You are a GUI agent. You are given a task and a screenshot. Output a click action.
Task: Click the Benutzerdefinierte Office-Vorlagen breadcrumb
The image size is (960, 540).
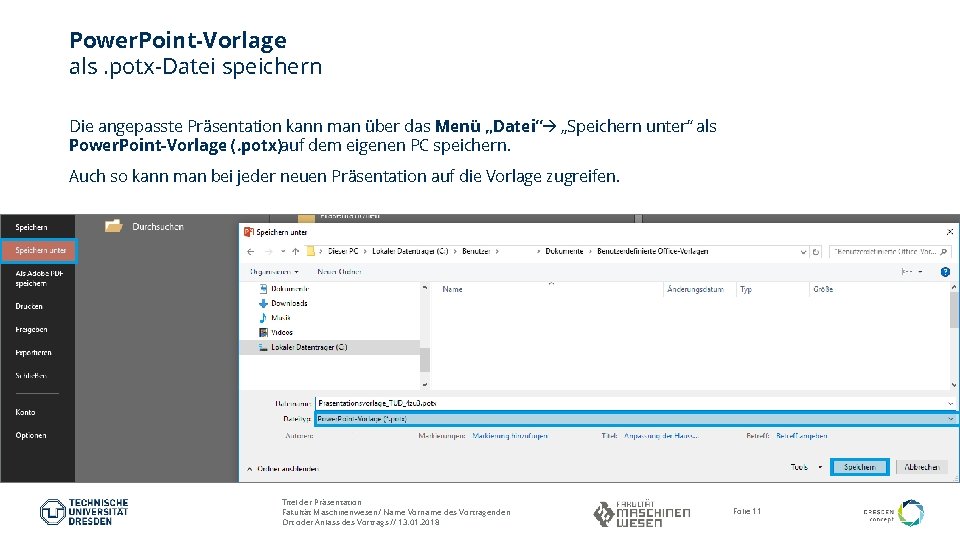653,251
